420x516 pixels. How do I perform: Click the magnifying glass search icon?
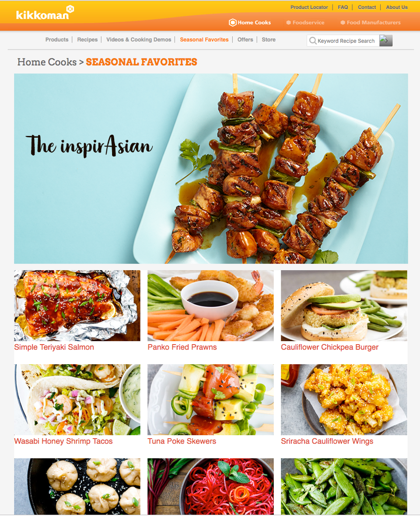pyautogui.click(x=313, y=41)
